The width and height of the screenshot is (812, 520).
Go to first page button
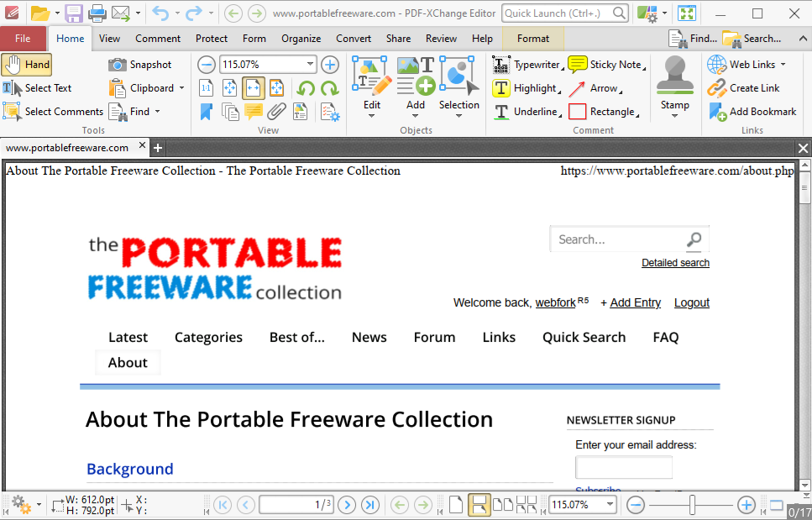223,505
